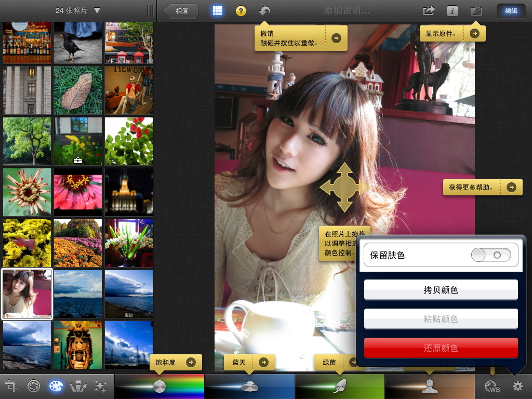The image size is (532, 399).
Task: Select the Color adjustment palette icon
Action: point(56,386)
